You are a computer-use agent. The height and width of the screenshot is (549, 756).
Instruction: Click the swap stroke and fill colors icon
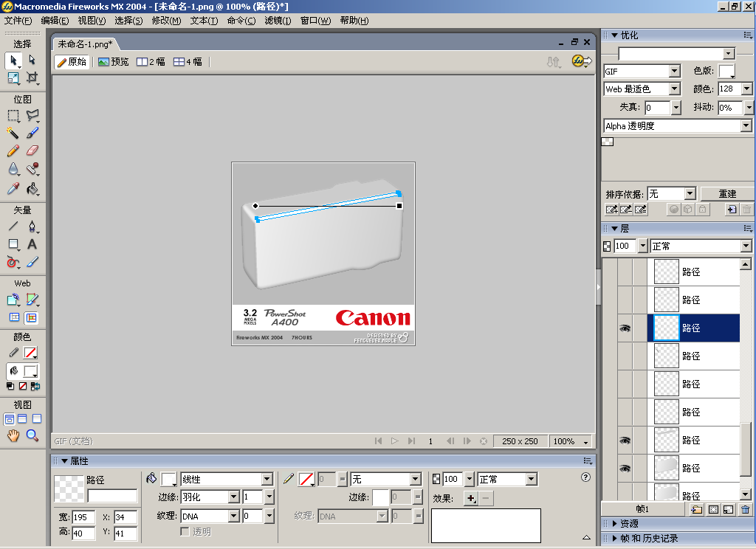35,386
